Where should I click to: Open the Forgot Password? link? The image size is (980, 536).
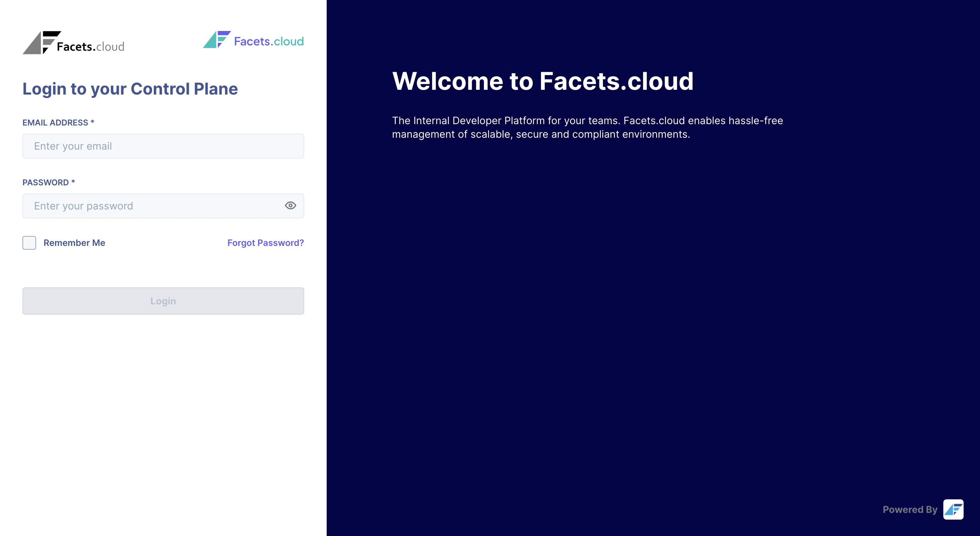coord(265,243)
